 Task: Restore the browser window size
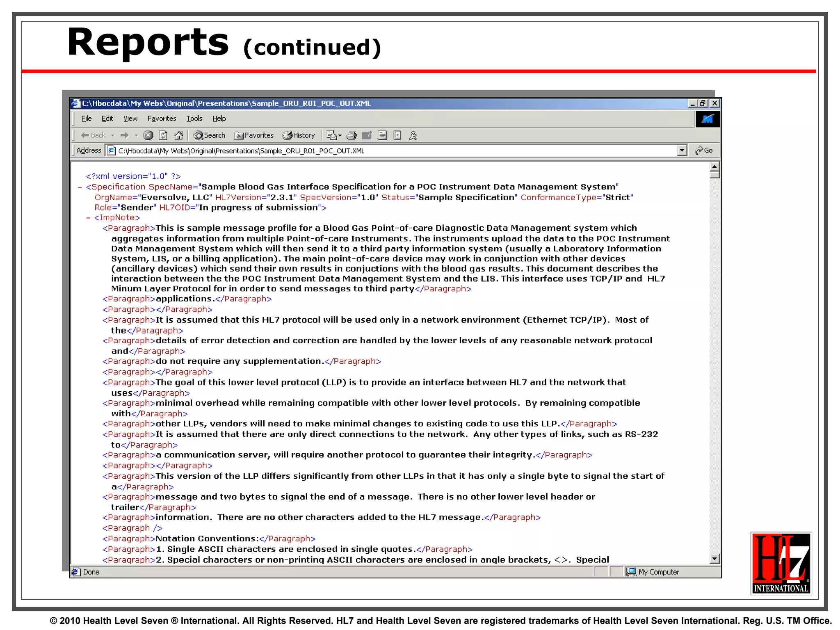tap(703, 103)
